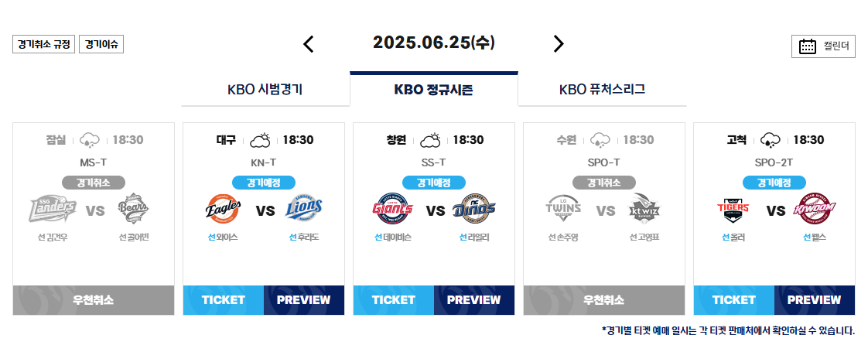Click the Kiwoom Heroes team logo
The height and width of the screenshot is (352, 868).
coord(815,209)
